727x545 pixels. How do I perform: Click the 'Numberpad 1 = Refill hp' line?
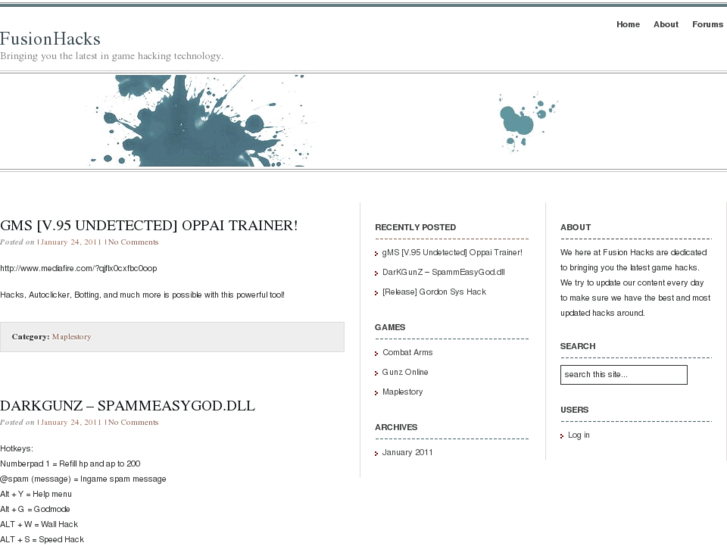(x=70, y=464)
